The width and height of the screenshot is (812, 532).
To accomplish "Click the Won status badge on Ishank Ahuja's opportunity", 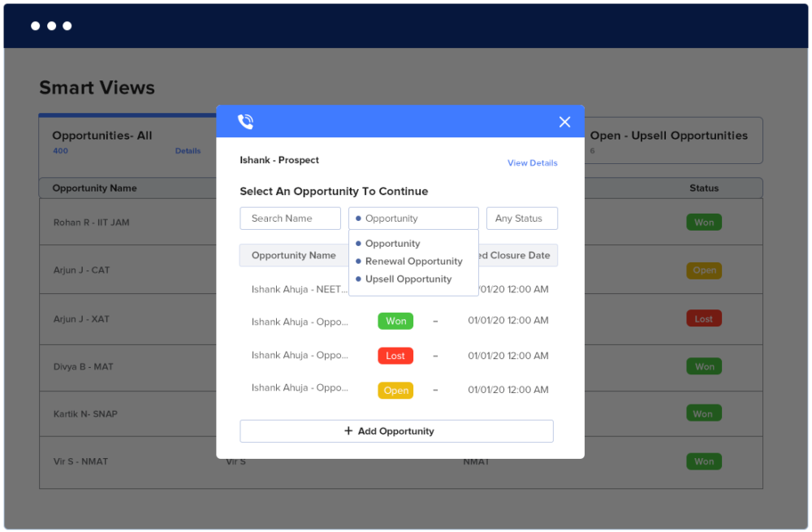I will [395, 321].
